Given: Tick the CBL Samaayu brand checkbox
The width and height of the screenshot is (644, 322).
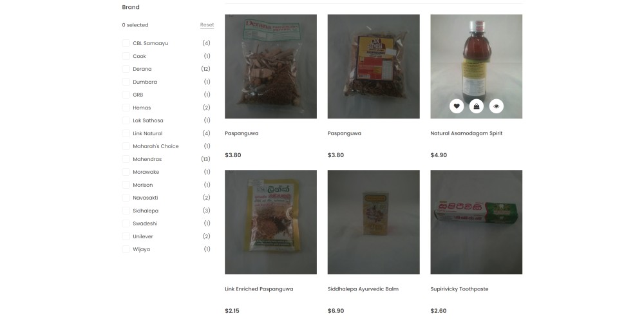Looking at the screenshot, I should tap(126, 43).
